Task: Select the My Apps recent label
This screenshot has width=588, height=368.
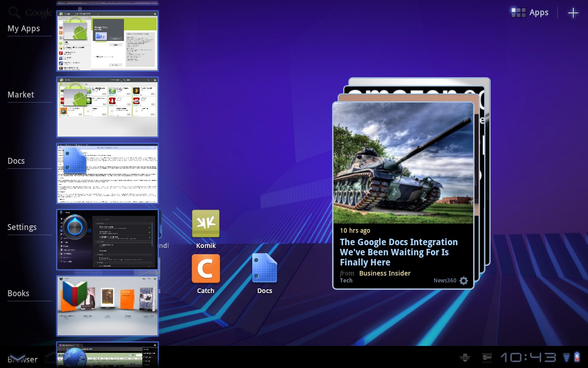Action: click(x=24, y=29)
